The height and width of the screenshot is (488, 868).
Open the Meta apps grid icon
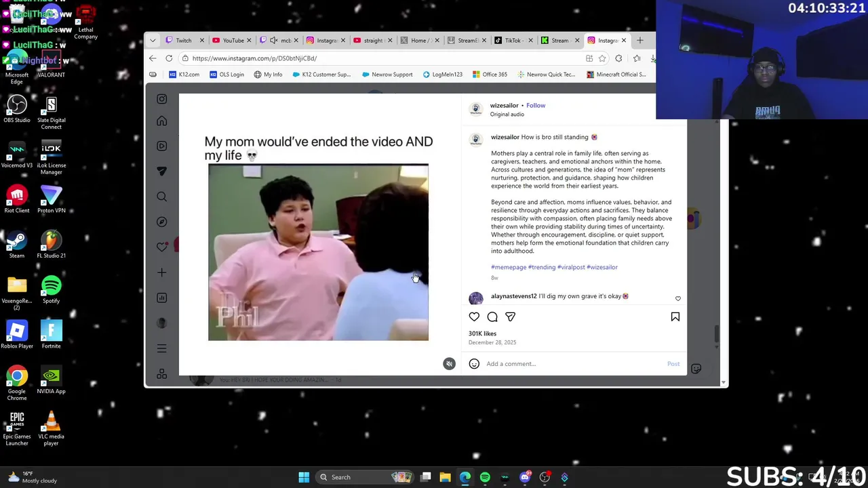click(x=161, y=374)
